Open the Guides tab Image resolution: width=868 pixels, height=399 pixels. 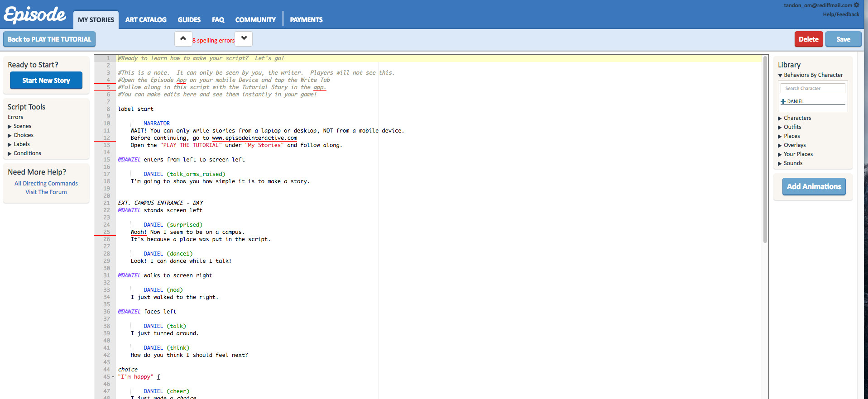click(x=189, y=20)
